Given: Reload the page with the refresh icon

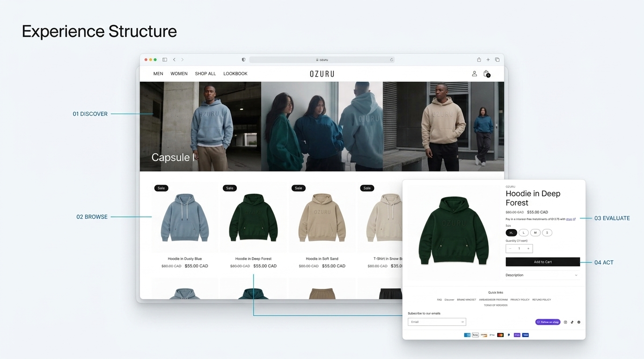Looking at the screenshot, I should click(391, 60).
